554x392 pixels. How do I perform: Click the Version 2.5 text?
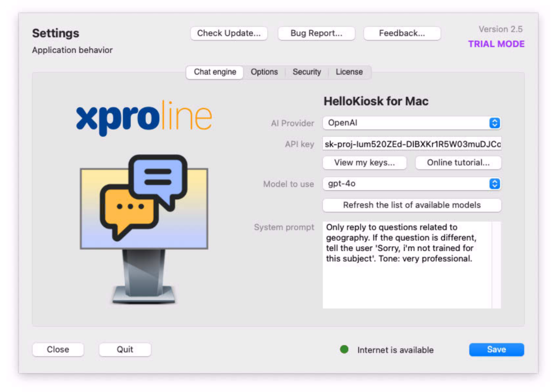point(500,29)
